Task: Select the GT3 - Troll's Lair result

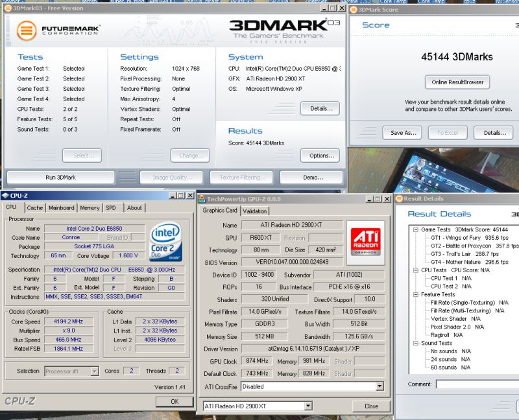Action: [x=465, y=254]
